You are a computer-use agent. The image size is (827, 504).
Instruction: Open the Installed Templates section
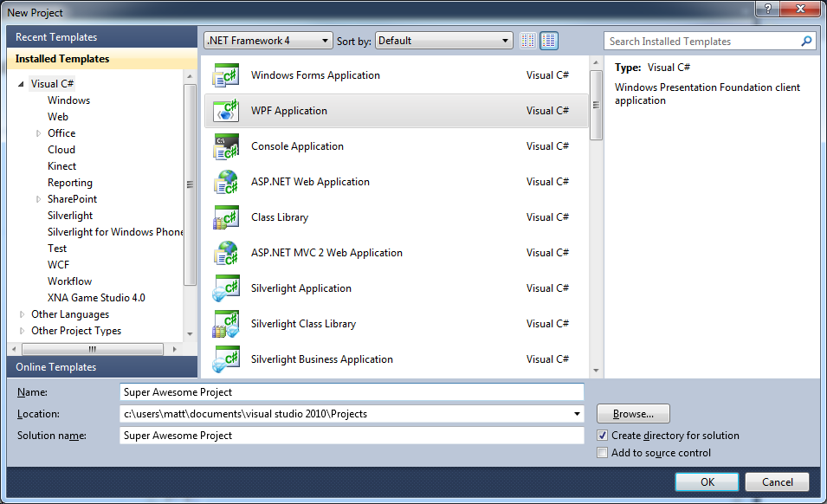point(102,59)
